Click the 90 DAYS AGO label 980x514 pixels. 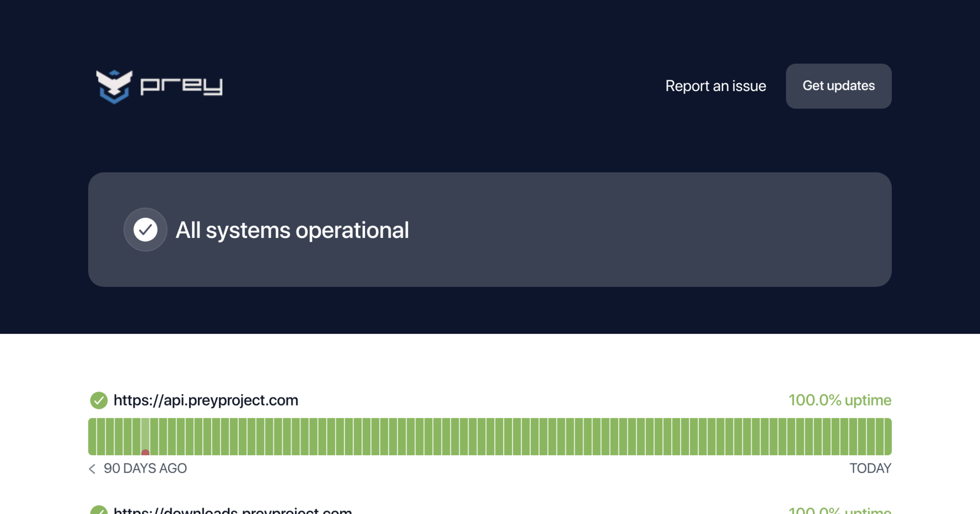click(x=145, y=468)
